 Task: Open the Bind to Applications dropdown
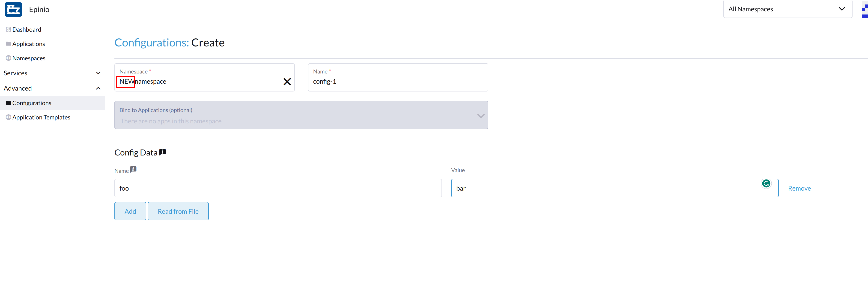pyautogui.click(x=480, y=116)
